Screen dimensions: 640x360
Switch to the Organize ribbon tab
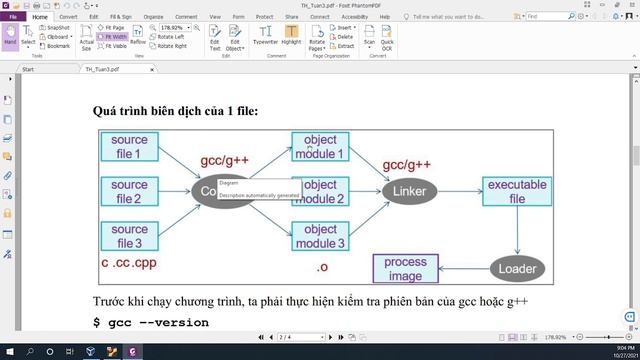[153, 17]
